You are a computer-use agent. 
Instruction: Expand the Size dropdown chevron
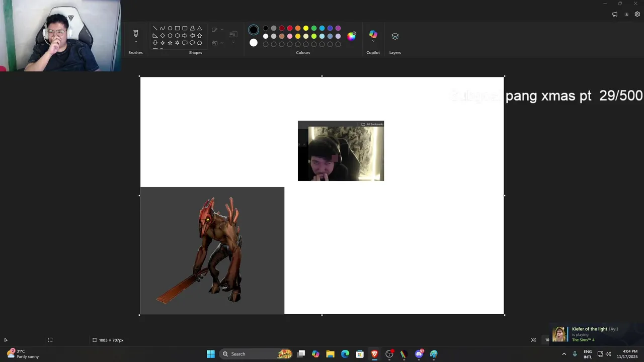tap(233, 42)
